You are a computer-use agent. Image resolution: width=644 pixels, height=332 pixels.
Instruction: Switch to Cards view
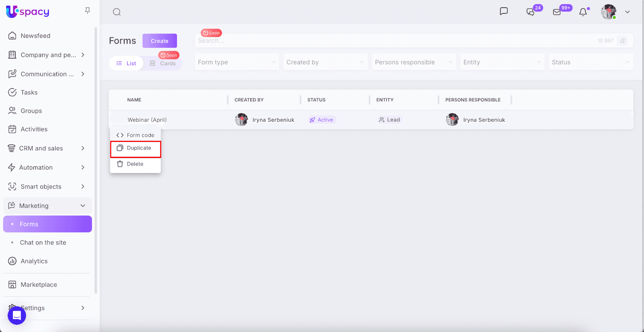(x=163, y=63)
